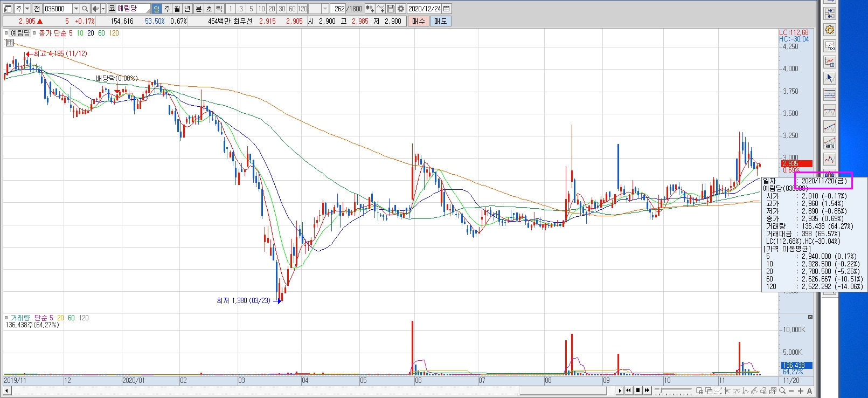Select the arrow pointer tool in sidebar

coord(830,78)
